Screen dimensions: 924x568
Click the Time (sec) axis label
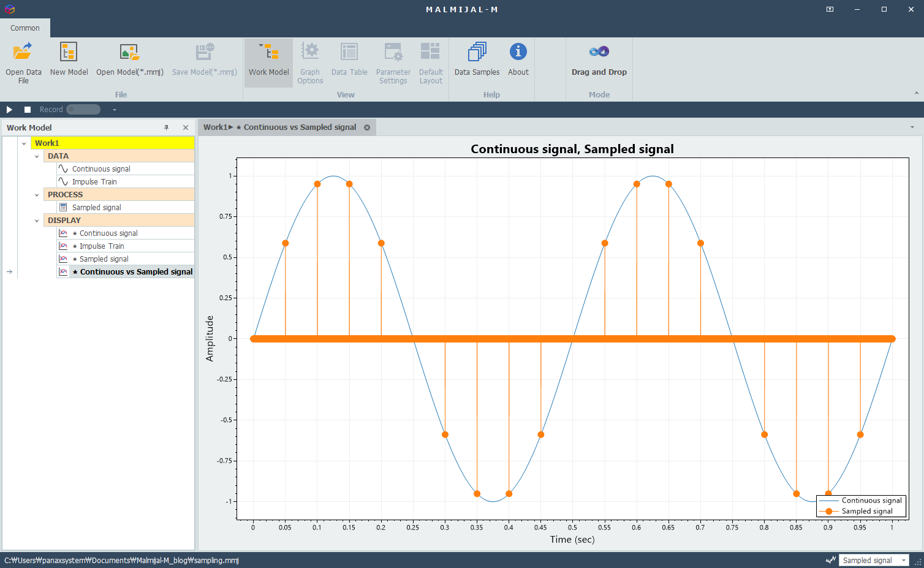[x=572, y=539]
